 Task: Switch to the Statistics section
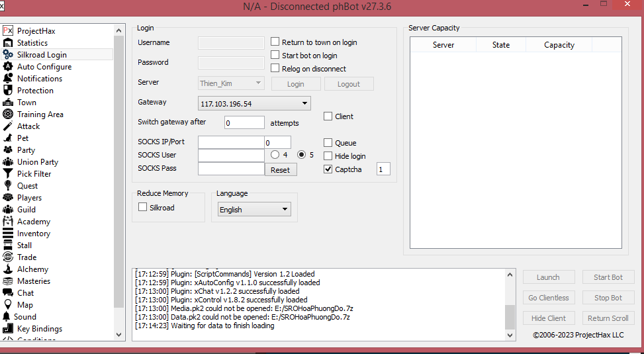pos(32,43)
